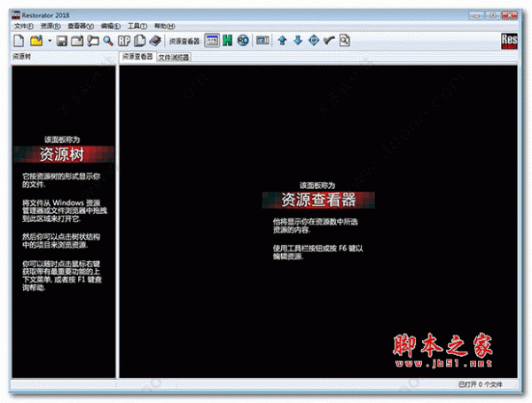Switch to the green hex view icon
532x403 pixels.
[227, 41]
